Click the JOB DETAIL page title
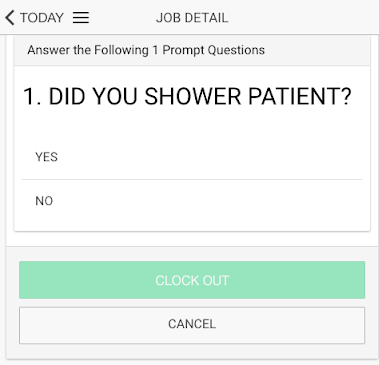 pyautogui.click(x=192, y=18)
